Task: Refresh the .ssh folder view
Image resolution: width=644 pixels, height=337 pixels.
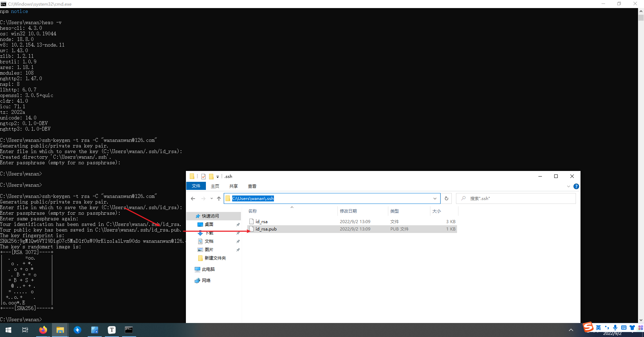Action: click(x=447, y=198)
